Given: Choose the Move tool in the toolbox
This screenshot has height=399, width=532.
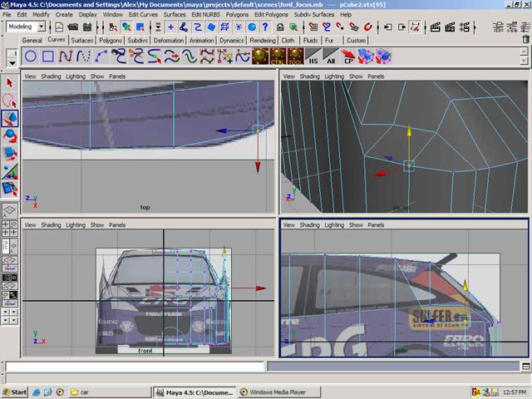Looking at the screenshot, I should click(x=10, y=119).
